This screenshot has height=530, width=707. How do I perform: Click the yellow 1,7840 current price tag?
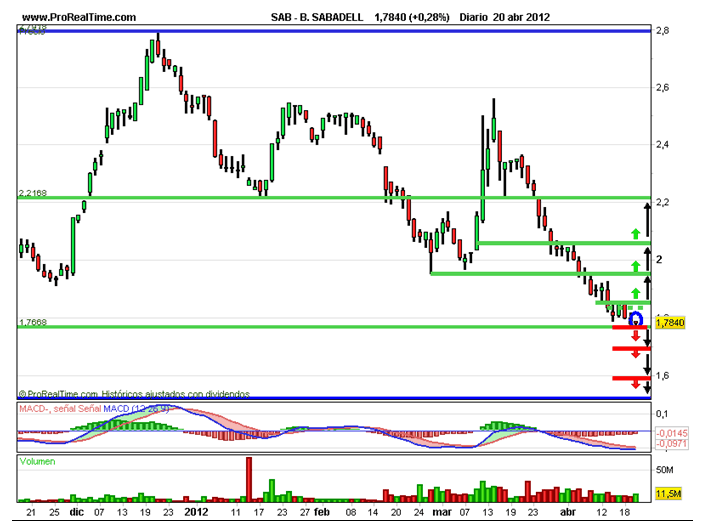coord(670,323)
